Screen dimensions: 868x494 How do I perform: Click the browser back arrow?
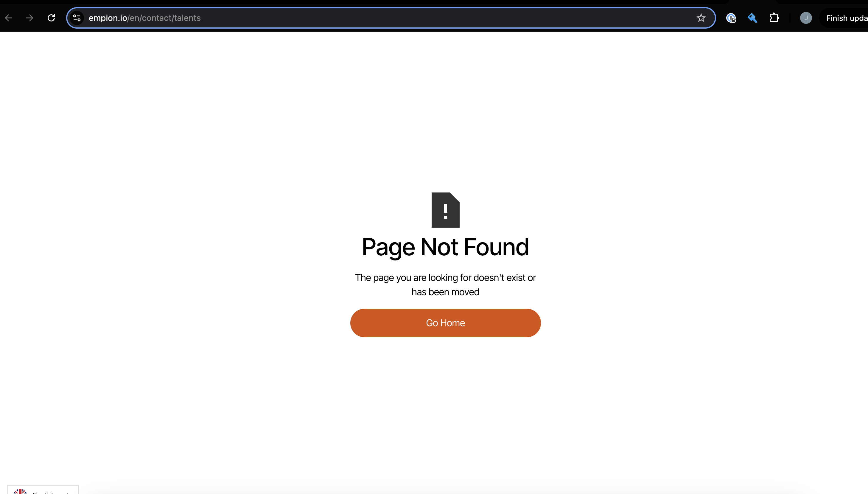pyautogui.click(x=9, y=18)
